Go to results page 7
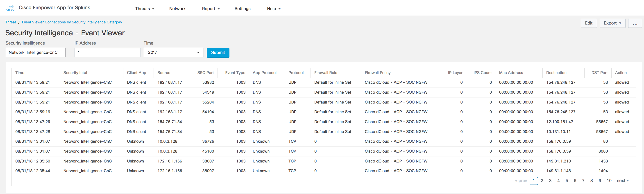The height and width of the screenshot is (194, 644). click(583, 181)
